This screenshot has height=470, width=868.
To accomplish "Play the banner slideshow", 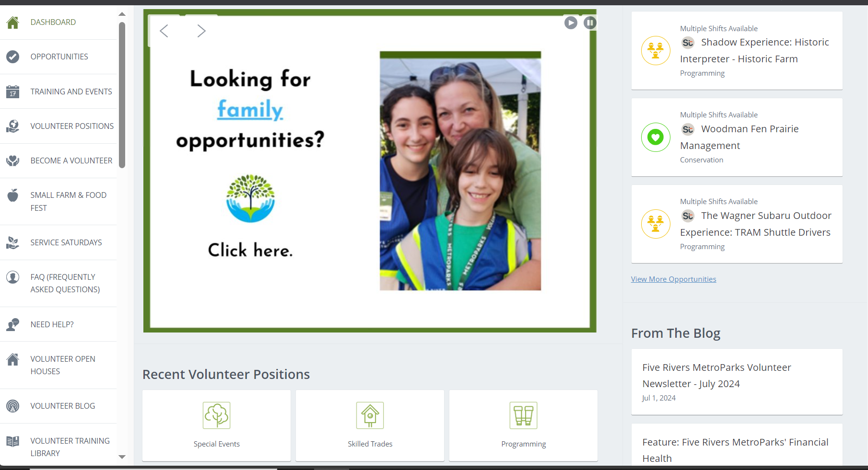I will coord(571,23).
